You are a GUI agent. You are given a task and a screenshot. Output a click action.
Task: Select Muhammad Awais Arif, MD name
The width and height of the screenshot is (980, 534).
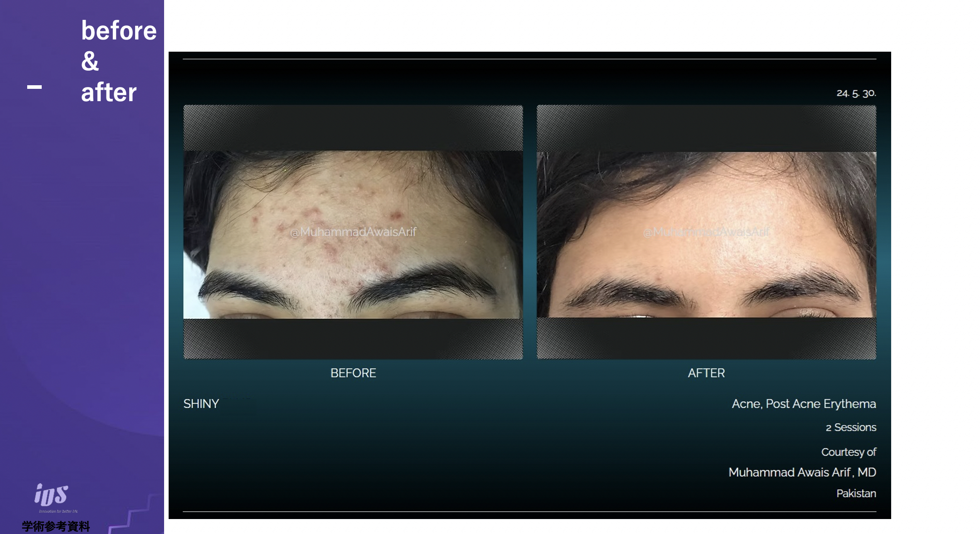802,472
